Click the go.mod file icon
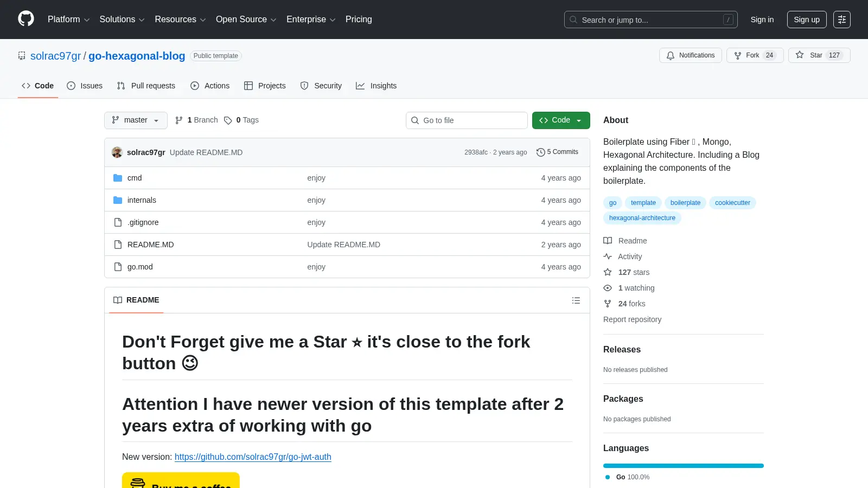This screenshot has width=868, height=488. click(x=118, y=267)
